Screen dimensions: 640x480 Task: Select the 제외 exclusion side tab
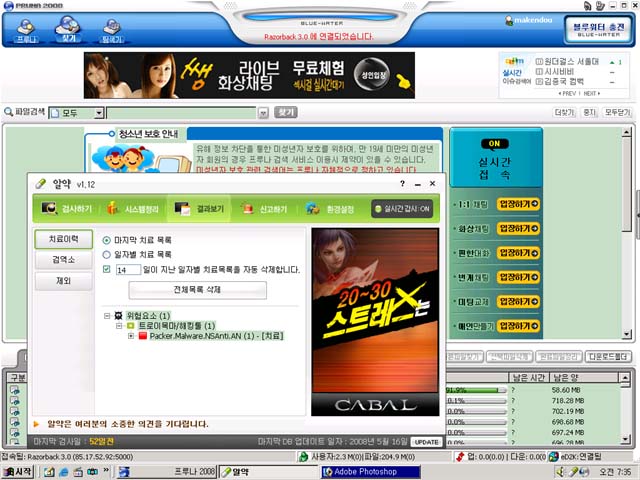[64, 281]
